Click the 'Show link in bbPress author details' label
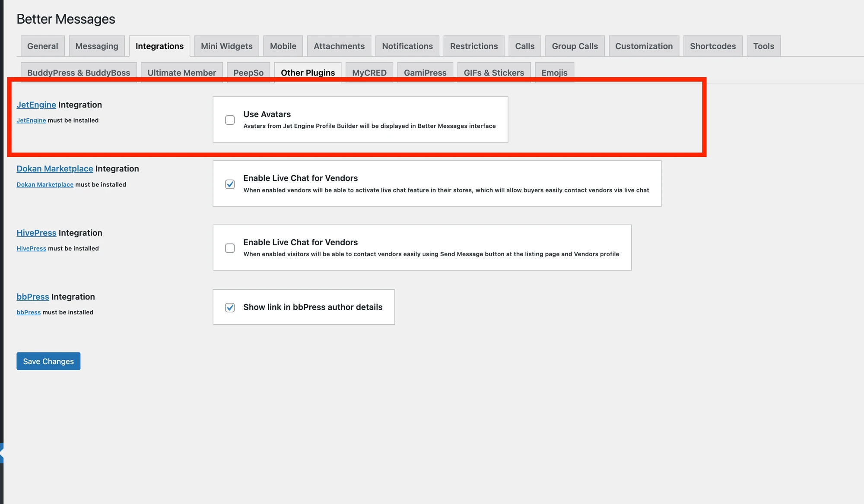 (313, 307)
